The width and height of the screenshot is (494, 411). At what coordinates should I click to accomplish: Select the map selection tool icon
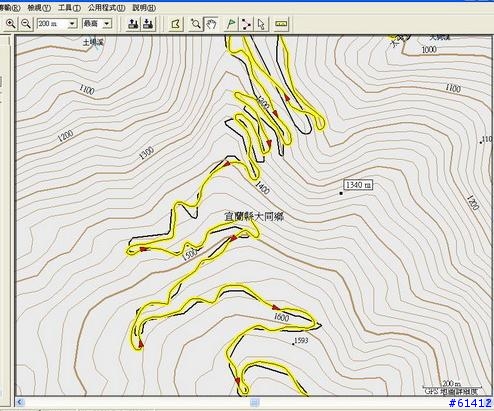(176, 24)
